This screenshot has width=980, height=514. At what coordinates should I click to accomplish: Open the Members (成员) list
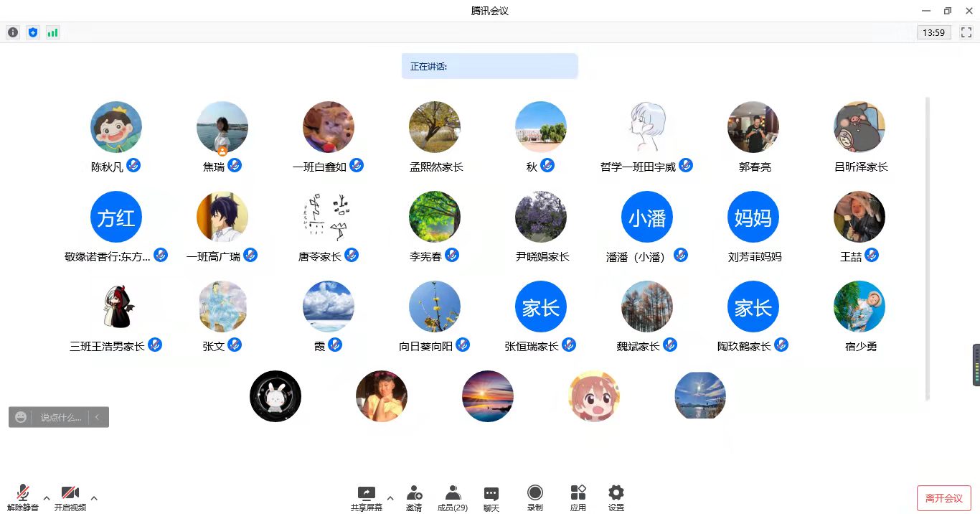tap(452, 497)
